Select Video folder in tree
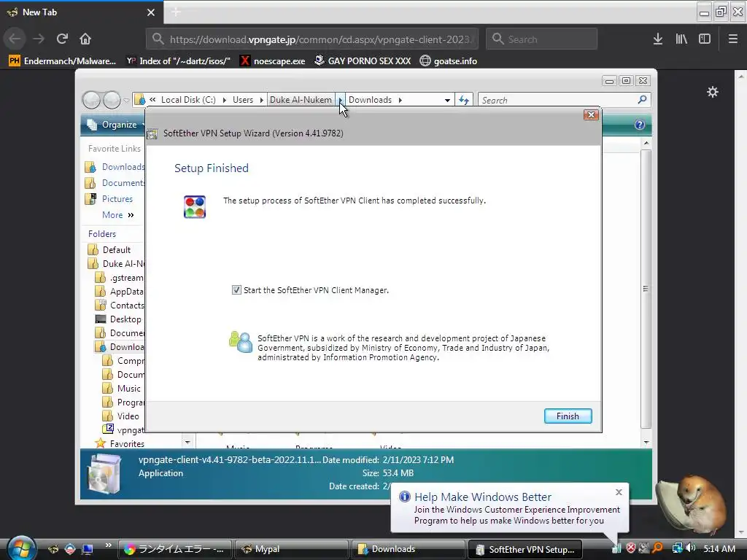 [x=121, y=416]
